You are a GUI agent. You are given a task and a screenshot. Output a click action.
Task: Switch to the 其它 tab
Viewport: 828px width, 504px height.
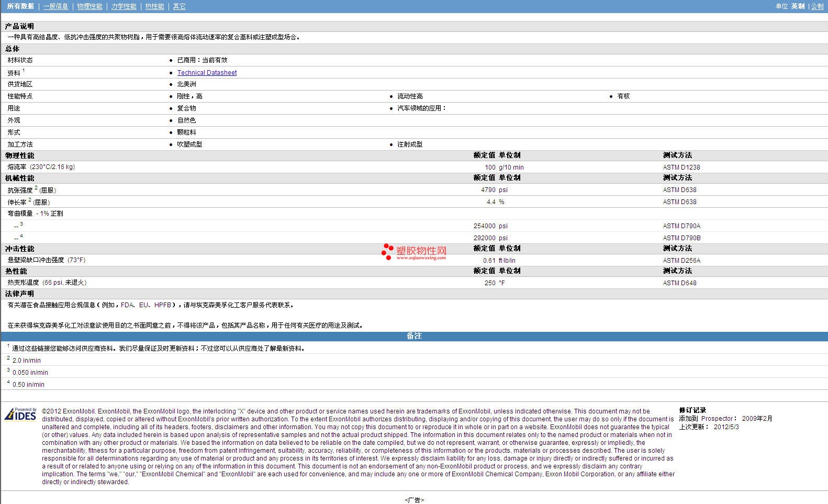(179, 6)
